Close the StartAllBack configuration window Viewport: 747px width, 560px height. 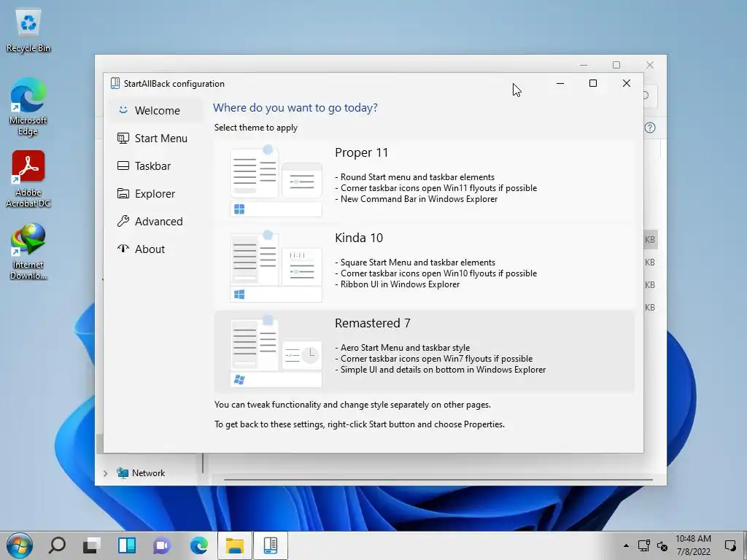627,83
